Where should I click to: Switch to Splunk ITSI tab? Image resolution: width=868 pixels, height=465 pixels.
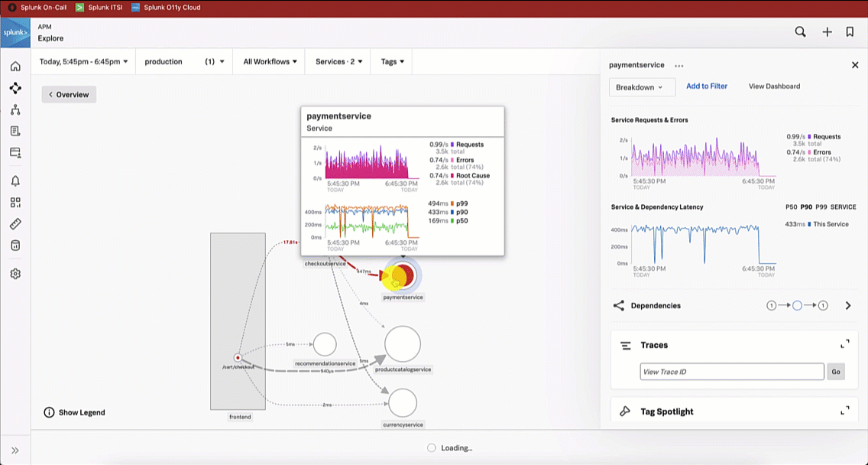[x=99, y=8]
